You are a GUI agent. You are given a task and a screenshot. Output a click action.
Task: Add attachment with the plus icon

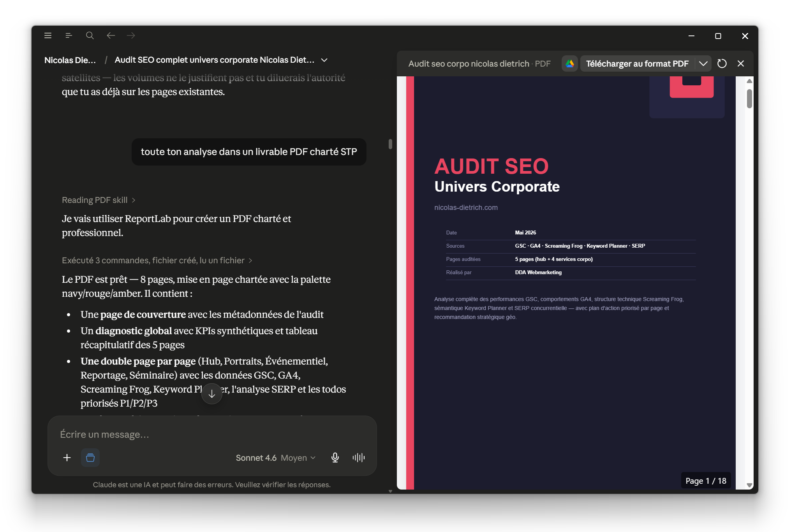67,458
